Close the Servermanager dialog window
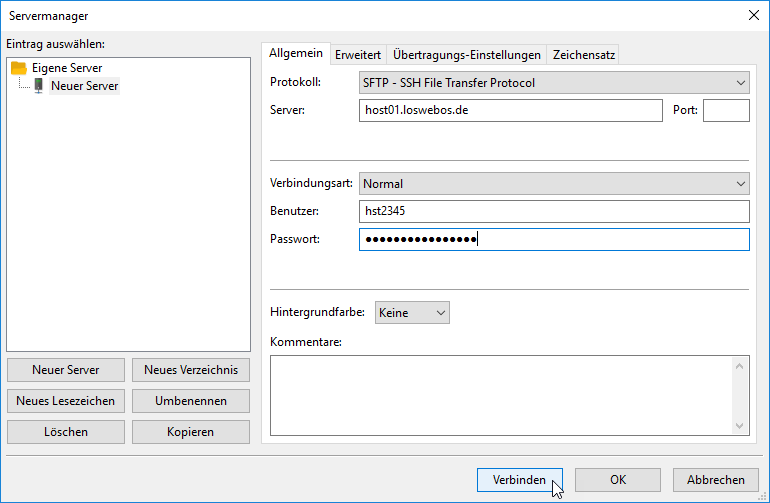 click(752, 14)
